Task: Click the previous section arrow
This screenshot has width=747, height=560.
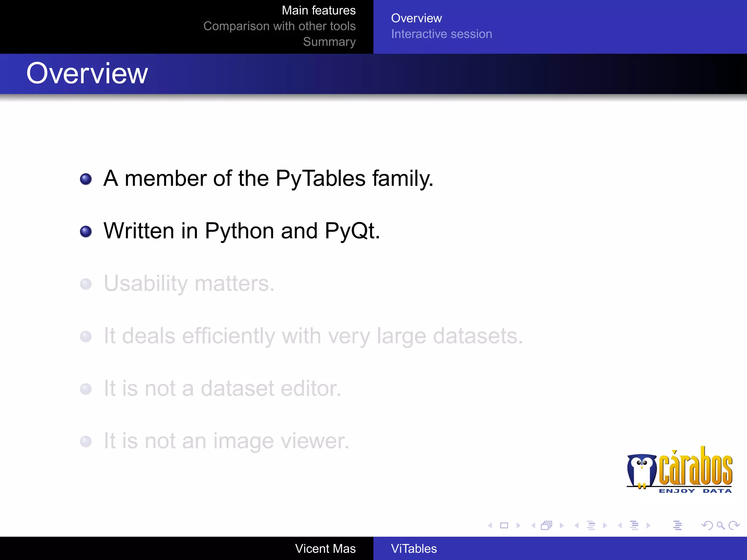Action: click(x=620, y=525)
